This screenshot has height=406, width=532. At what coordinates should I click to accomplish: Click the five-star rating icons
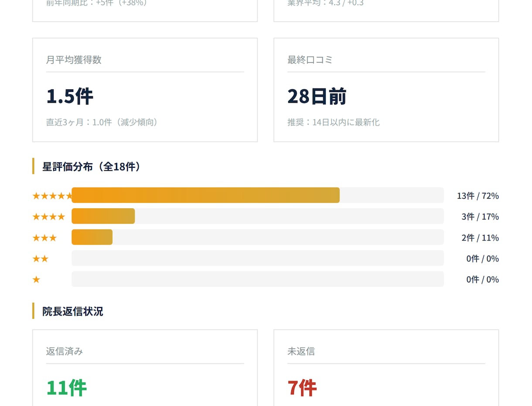click(x=52, y=196)
